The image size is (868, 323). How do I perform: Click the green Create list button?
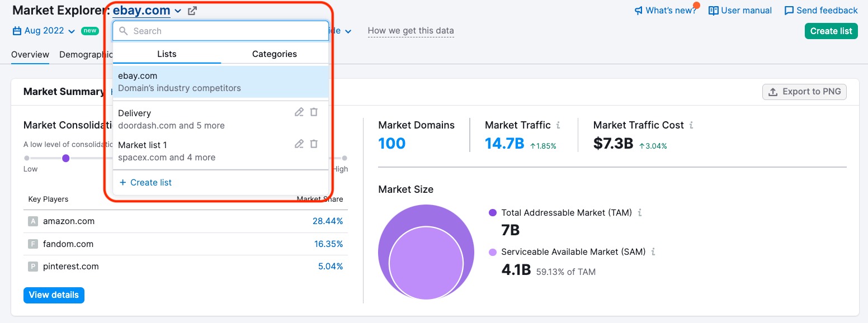pos(831,31)
